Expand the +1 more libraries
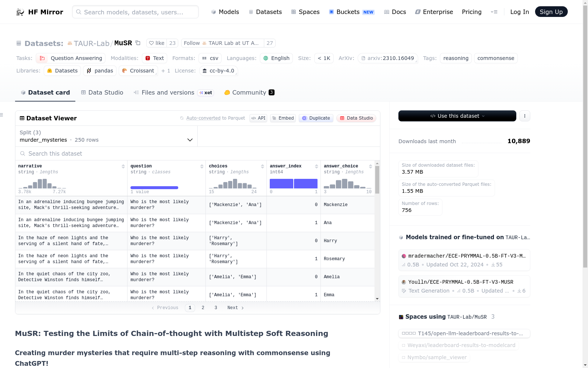Screen dimensions: 588x368 pos(166,71)
